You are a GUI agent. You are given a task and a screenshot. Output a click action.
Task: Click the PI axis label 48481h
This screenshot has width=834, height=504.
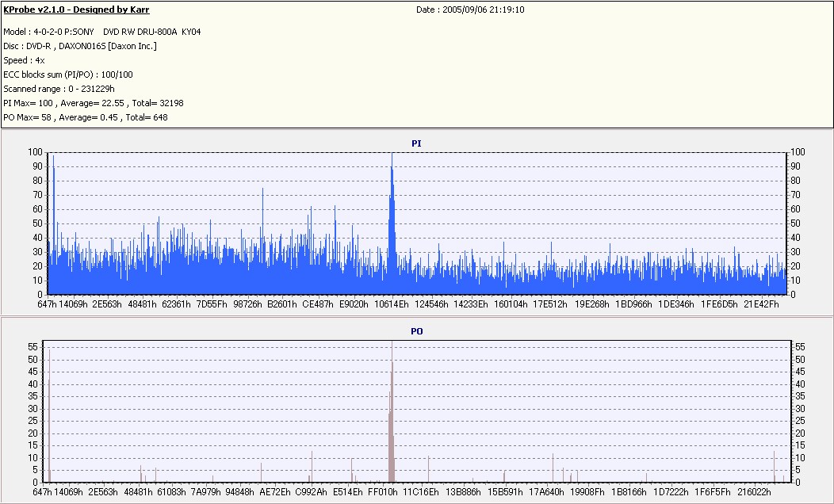tap(142, 304)
